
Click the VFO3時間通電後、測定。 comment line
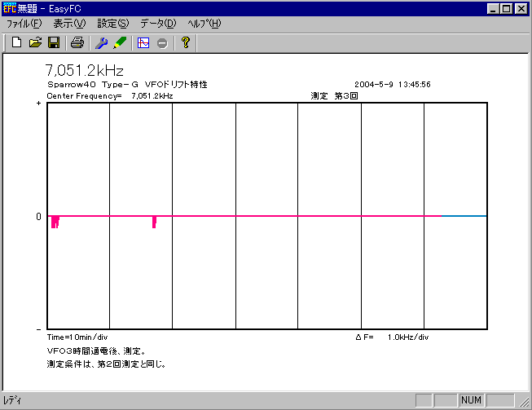pos(96,351)
